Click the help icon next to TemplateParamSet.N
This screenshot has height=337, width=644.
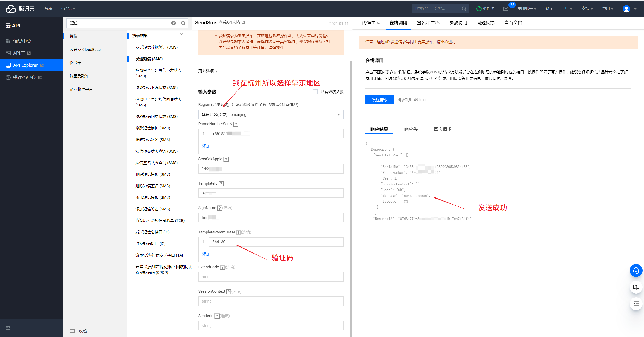coord(238,232)
